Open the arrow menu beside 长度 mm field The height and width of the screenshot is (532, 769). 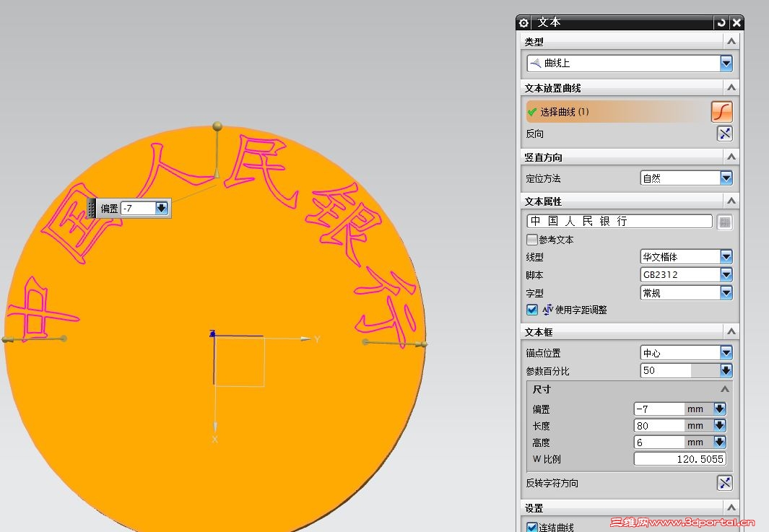(x=719, y=425)
